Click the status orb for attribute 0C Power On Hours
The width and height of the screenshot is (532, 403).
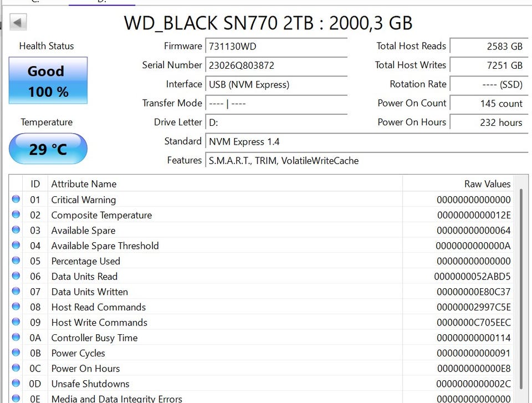click(x=16, y=368)
